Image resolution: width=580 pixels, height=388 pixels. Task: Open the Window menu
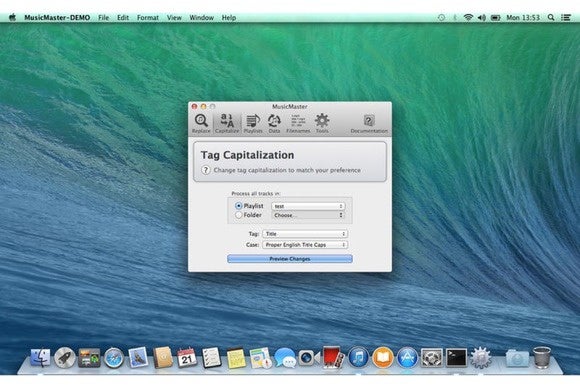tap(202, 17)
